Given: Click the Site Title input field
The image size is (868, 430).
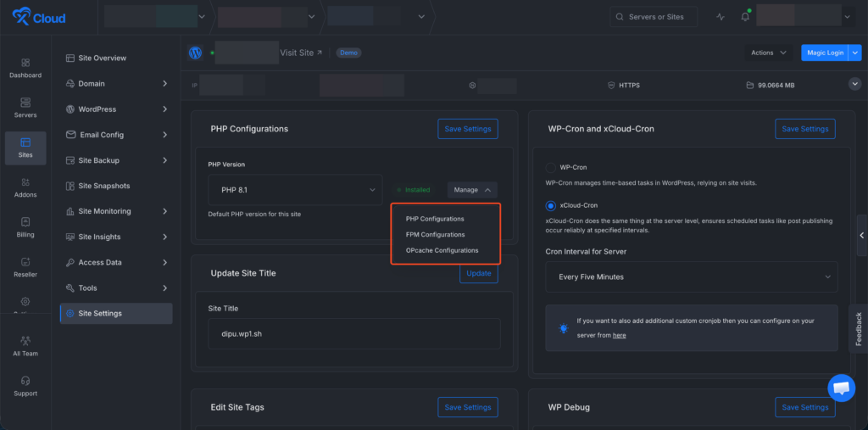Looking at the screenshot, I should coord(354,334).
